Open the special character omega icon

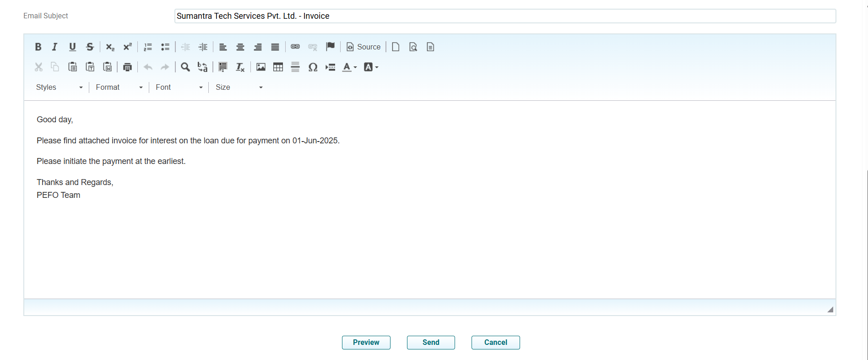[x=313, y=67]
